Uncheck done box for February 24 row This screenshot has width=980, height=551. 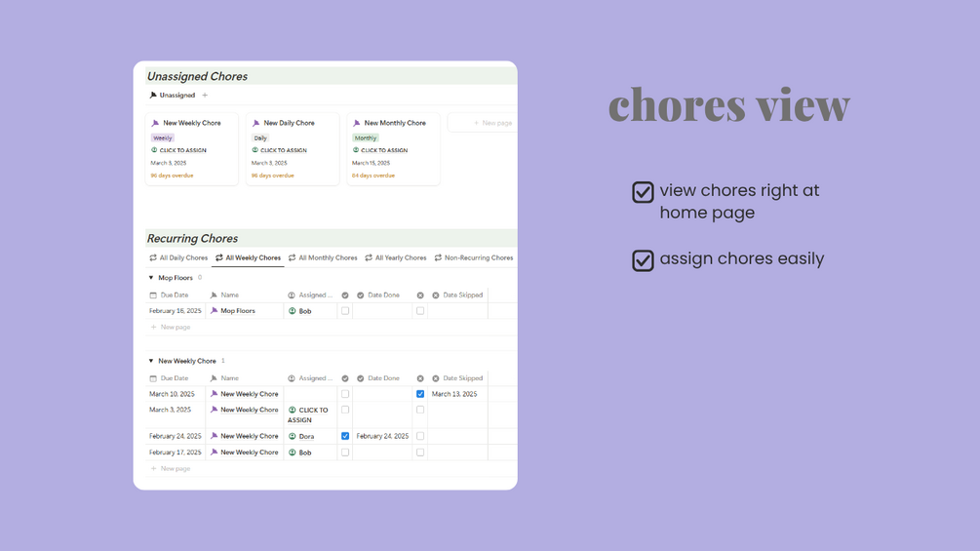click(345, 436)
